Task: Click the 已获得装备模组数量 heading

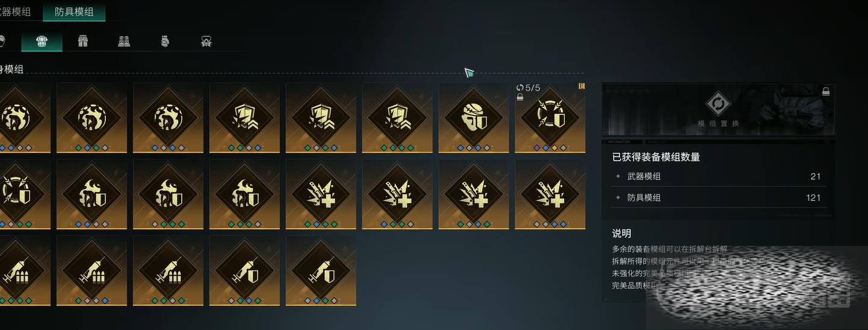Action: point(656,157)
